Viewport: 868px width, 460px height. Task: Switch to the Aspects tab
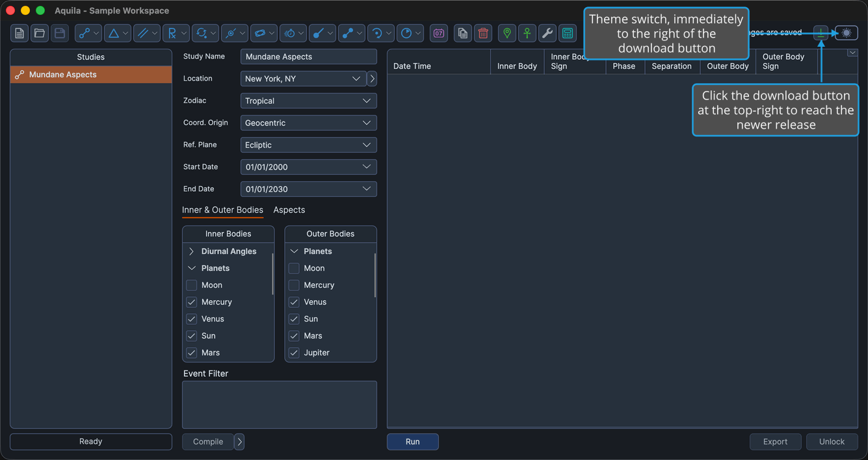pos(289,210)
